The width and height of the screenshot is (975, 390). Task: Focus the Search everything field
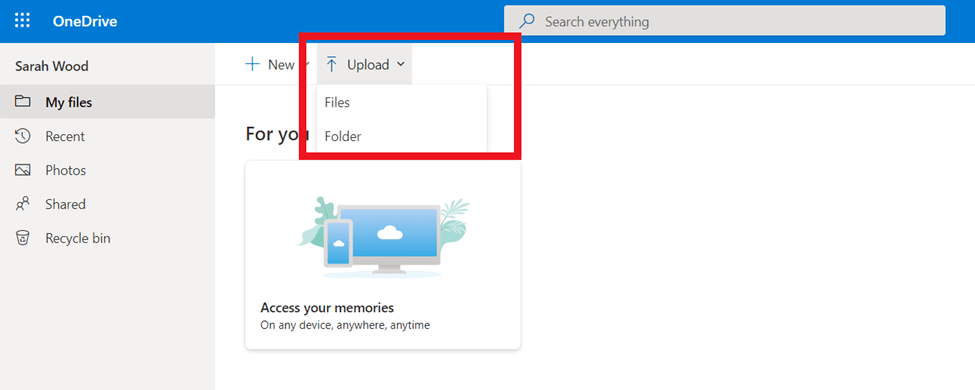pyautogui.click(x=724, y=21)
